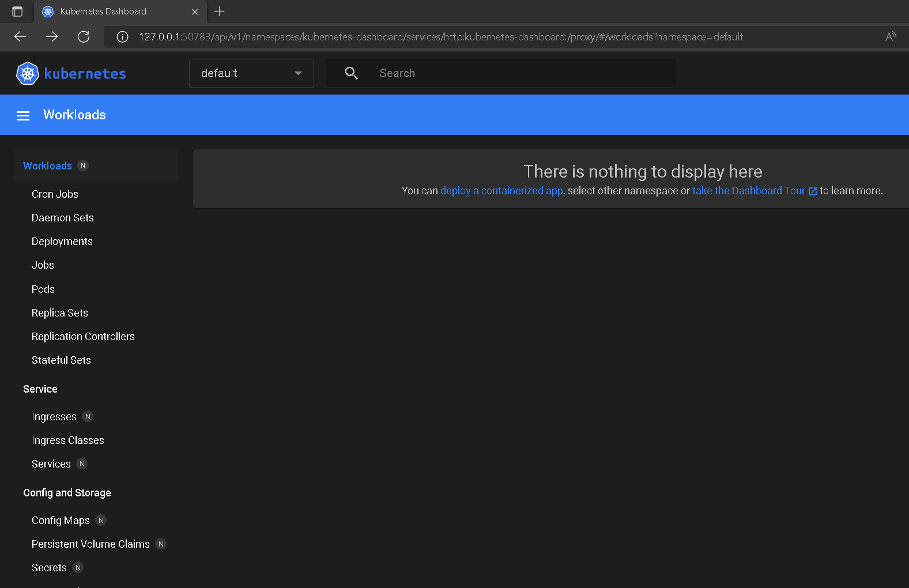909x588 pixels.
Task: View site information icon in address bar
Action: (122, 37)
